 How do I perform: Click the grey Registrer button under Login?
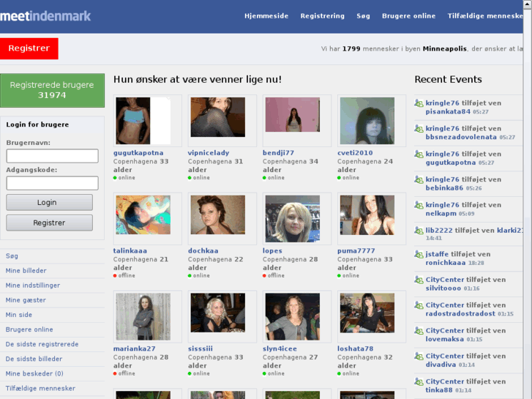point(49,223)
